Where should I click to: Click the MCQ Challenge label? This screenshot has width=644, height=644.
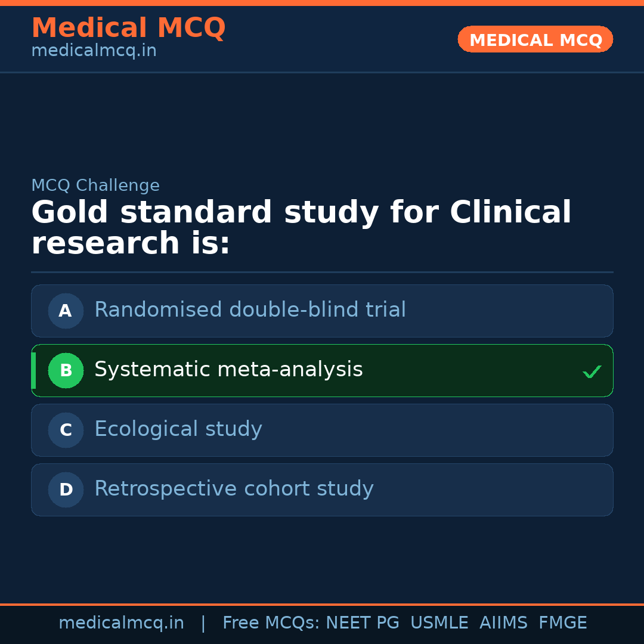click(95, 186)
